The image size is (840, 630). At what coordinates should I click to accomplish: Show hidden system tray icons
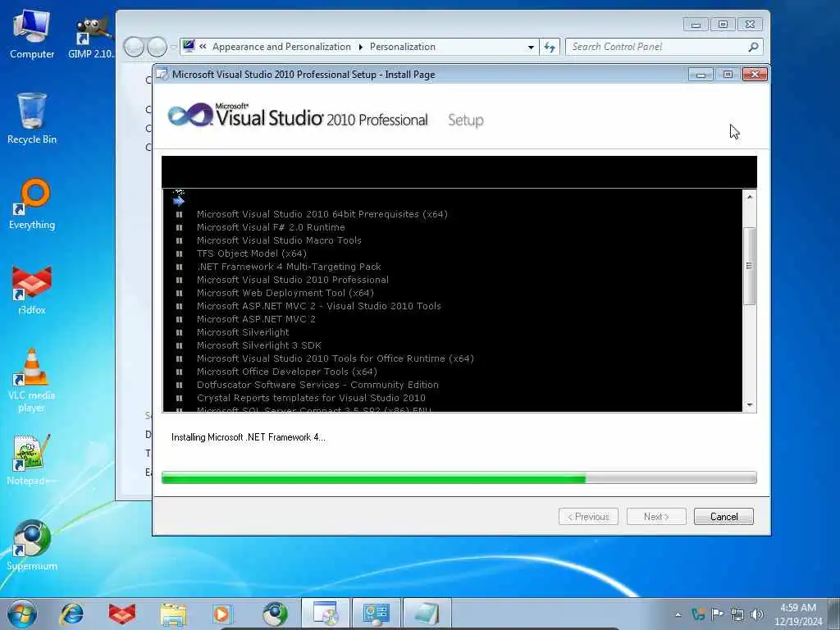point(678,614)
